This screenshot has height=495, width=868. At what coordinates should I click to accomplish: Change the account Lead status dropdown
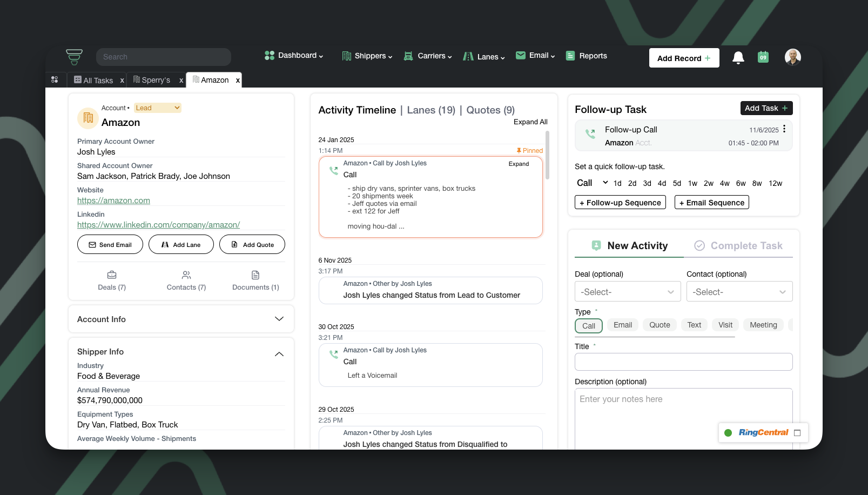click(157, 108)
